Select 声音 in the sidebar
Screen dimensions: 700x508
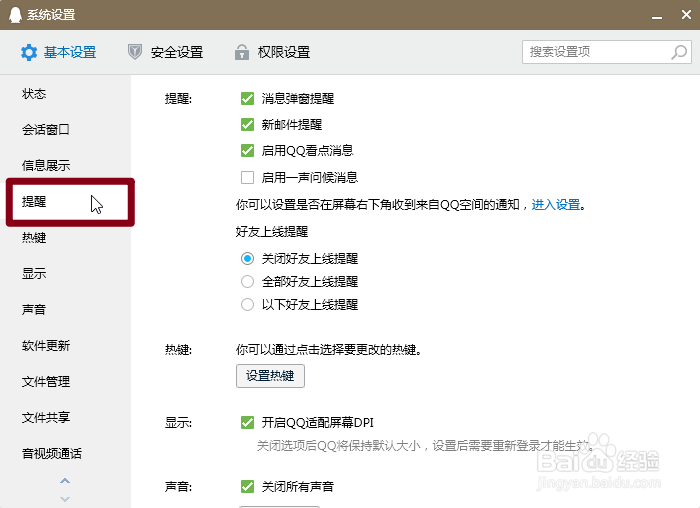(x=34, y=309)
